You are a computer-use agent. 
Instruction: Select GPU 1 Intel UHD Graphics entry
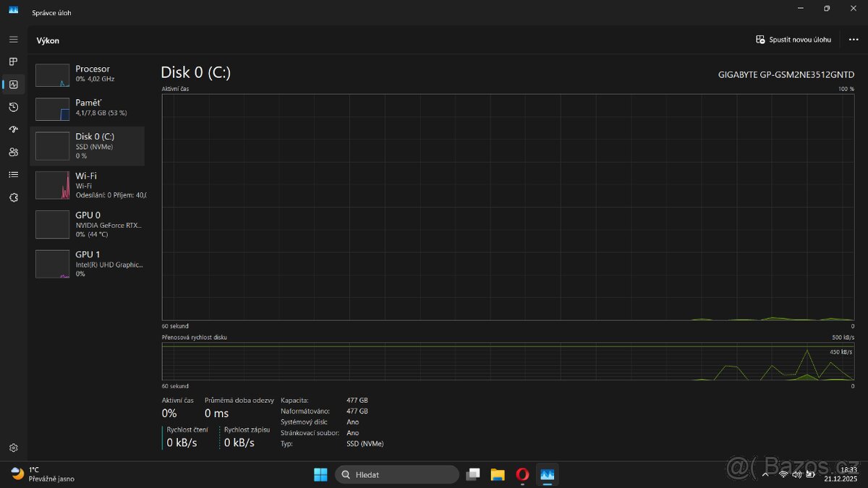(87, 264)
